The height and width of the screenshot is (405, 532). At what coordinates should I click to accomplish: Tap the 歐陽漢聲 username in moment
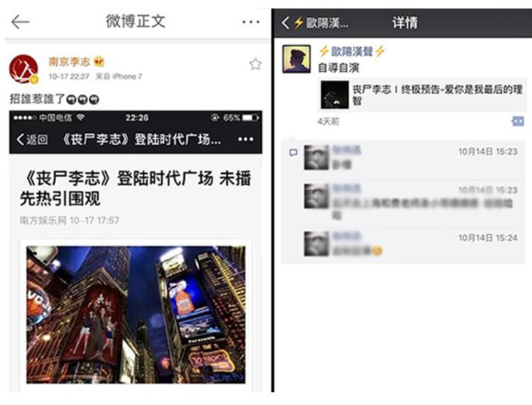click(x=352, y=52)
